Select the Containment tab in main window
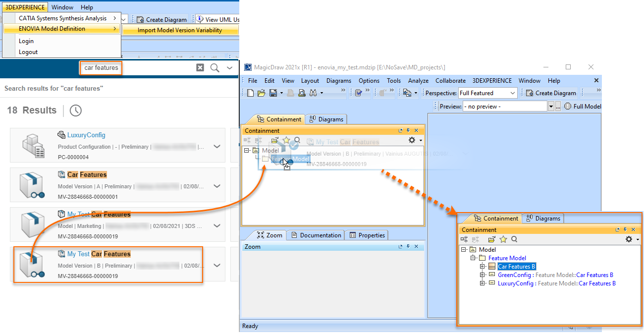The width and height of the screenshot is (644, 334). (x=279, y=119)
